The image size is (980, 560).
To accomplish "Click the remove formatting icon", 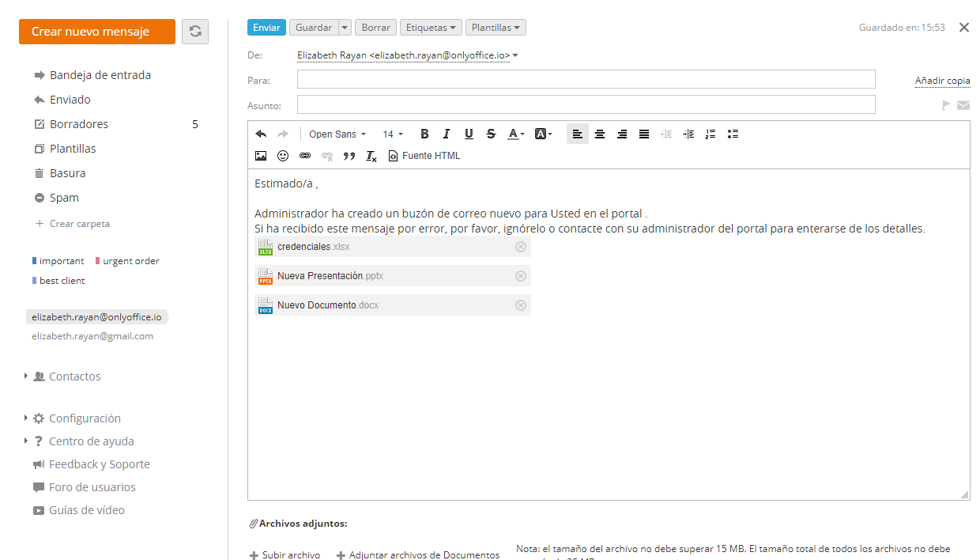I will [x=371, y=157].
